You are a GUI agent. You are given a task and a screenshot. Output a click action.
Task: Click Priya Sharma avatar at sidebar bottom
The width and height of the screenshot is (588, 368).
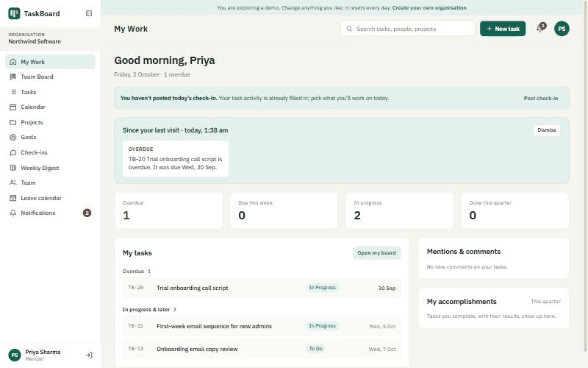tap(15, 355)
